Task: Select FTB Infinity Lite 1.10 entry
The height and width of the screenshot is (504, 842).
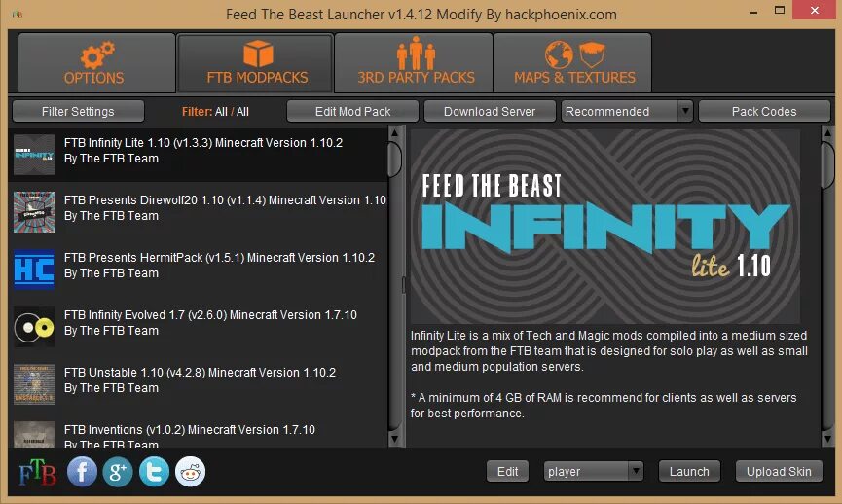Action: [x=199, y=155]
